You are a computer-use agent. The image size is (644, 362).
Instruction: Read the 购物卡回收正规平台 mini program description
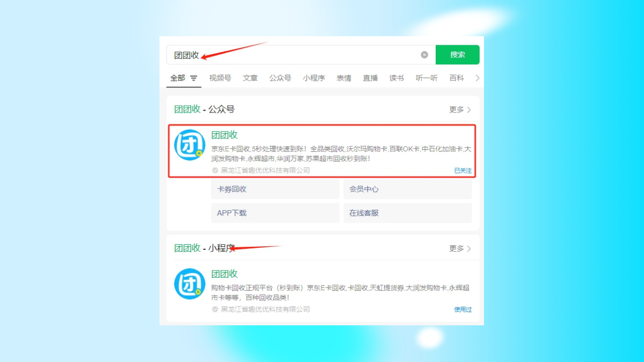click(x=341, y=293)
